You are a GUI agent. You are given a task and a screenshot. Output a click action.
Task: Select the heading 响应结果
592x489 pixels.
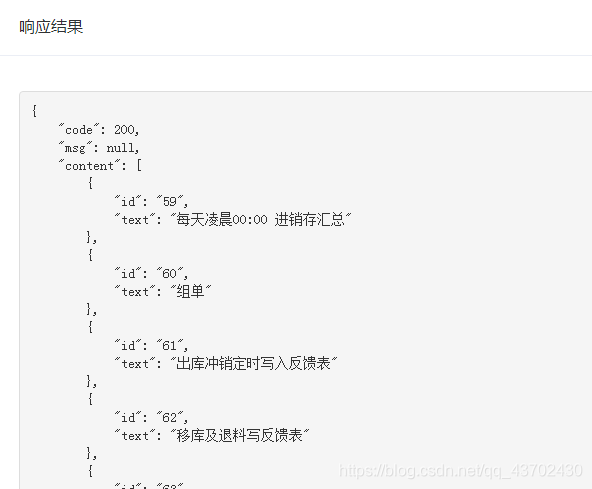[51, 27]
